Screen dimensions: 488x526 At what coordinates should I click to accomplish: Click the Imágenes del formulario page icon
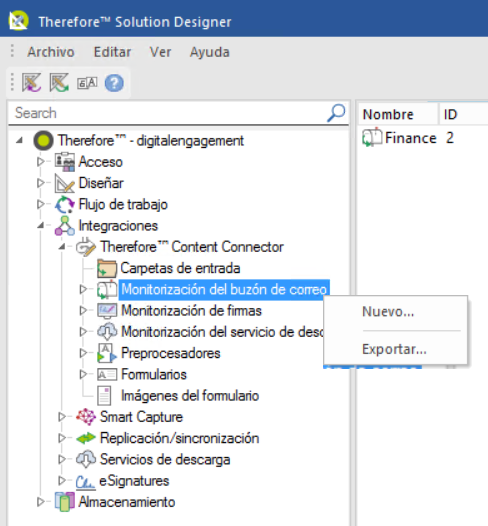pyautogui.click(x=104, y=396)
